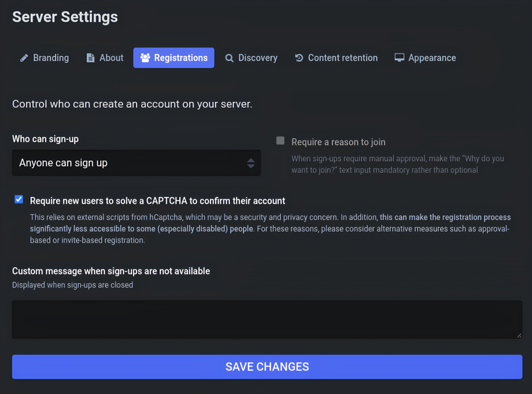Image resolution: width=532 pixels, height=394 pixels.
Task: Click the up-down chevrons on the sign-up selector
Action: point(251,163)
